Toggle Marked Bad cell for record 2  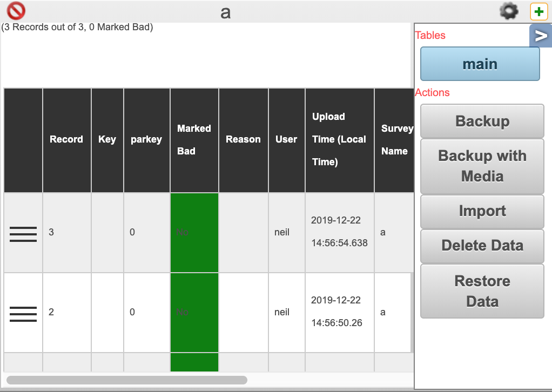pyautogui.click(x=194, y=313)
